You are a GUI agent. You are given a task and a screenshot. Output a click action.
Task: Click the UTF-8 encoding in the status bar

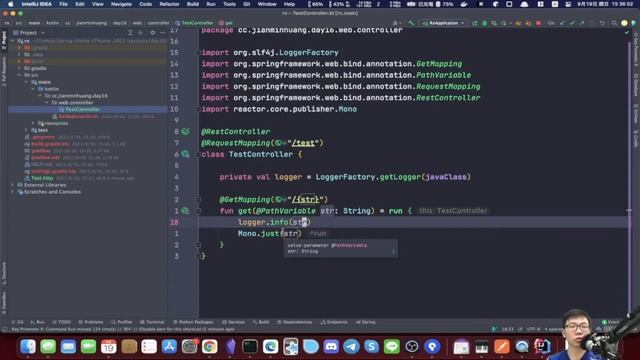click(533, 329)
